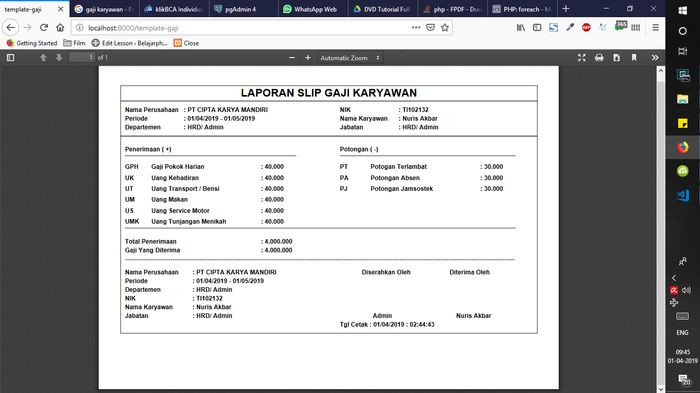Open the Windows Start menu
This screenshot has width=700, height=393.
coord(683,10)
